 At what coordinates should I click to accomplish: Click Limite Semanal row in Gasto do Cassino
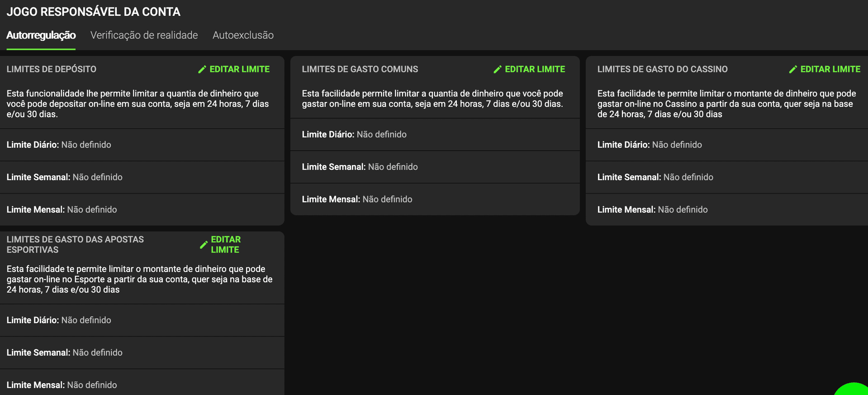point(727,177)
